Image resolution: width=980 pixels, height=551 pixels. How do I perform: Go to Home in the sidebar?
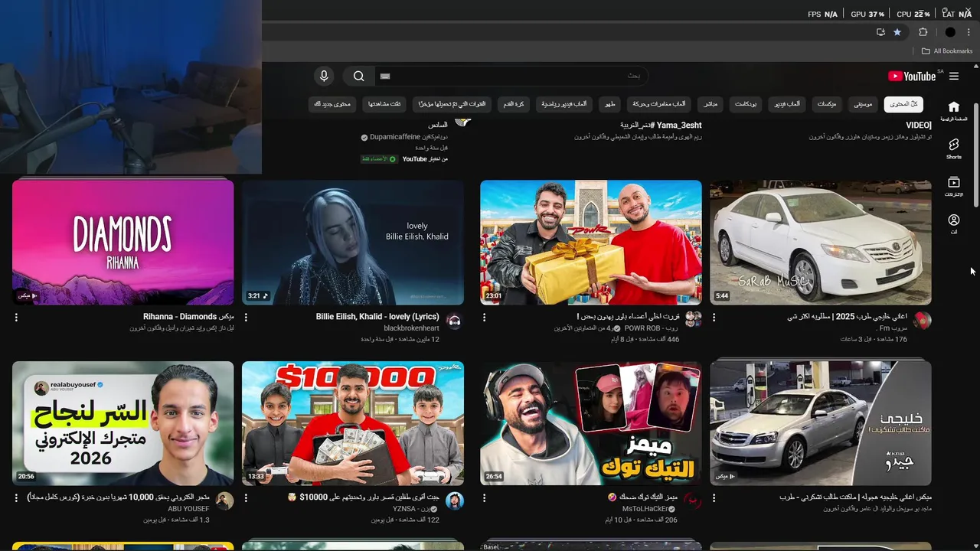pos(953,110)
